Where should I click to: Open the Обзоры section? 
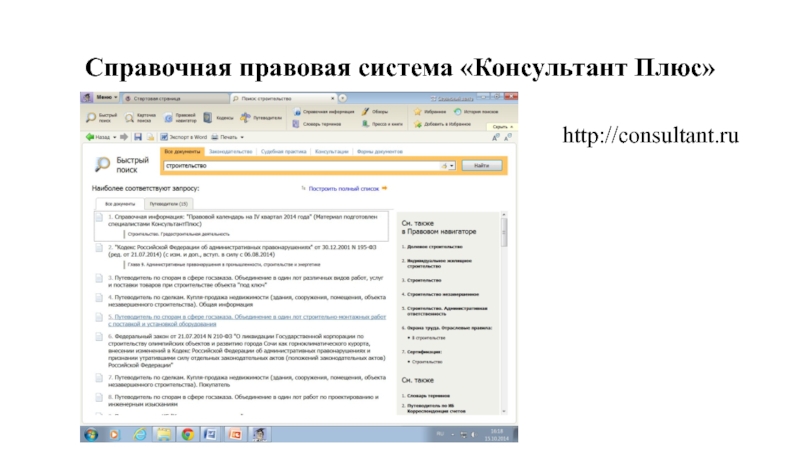(375, 112)
